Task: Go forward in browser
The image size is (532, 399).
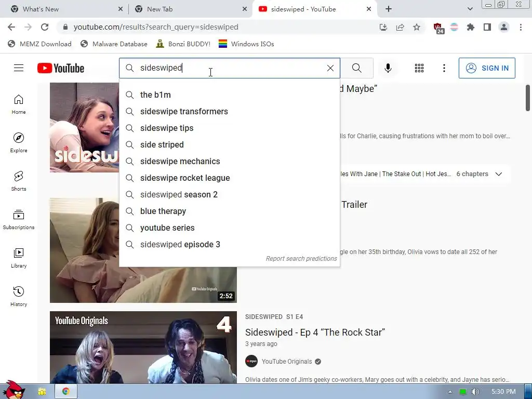Action: click(x=28, y=27)
